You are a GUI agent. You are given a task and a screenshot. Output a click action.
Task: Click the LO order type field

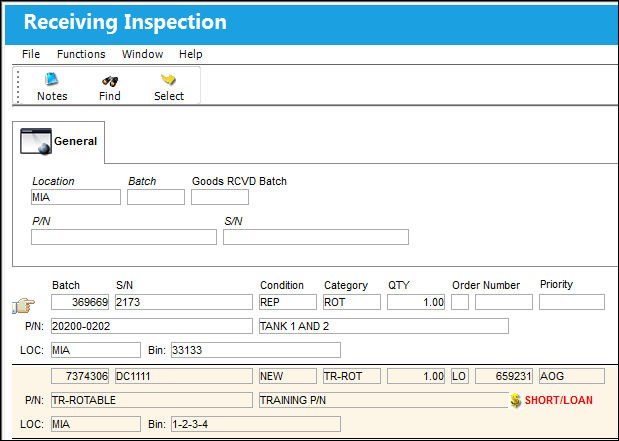460,376
